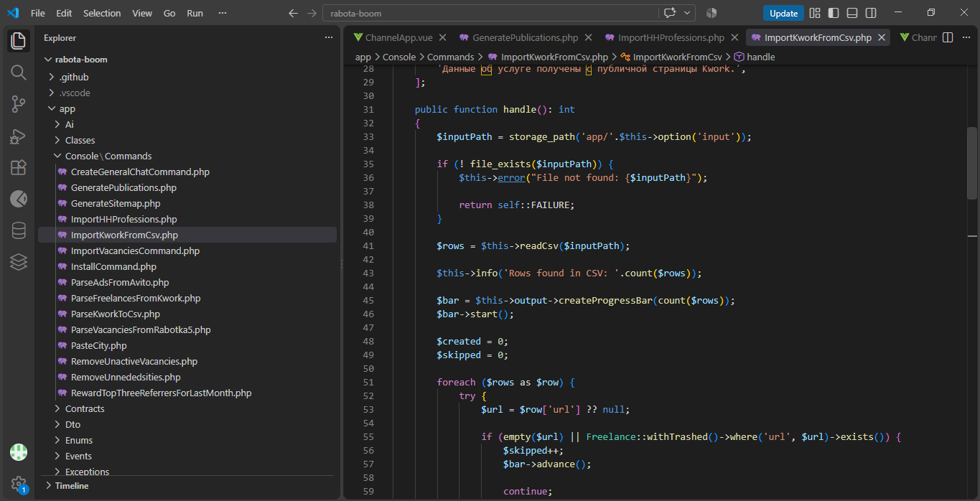
Task: Toggle the bottom panel visibility
Action: [x=852, y=13]
